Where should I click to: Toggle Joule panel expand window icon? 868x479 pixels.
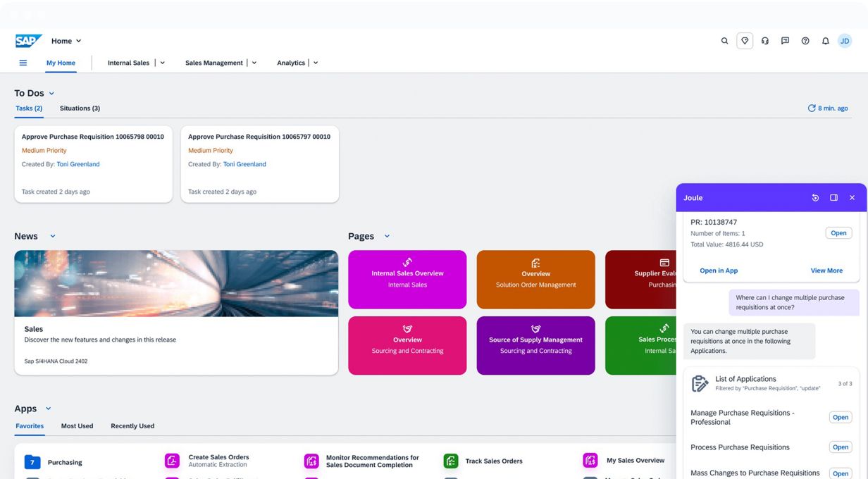click(x=833, y=198)
